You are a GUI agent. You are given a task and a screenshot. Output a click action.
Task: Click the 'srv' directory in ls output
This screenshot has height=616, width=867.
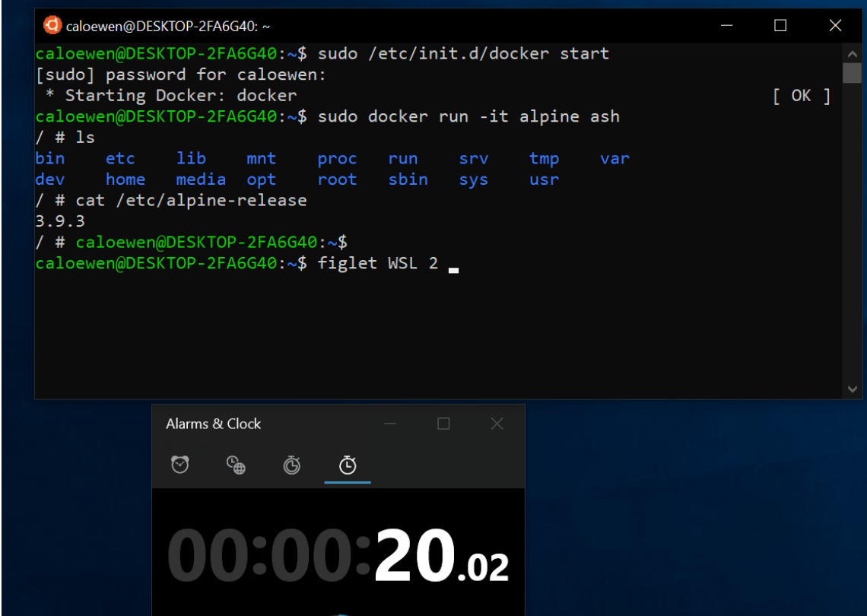tap(474, 159)
